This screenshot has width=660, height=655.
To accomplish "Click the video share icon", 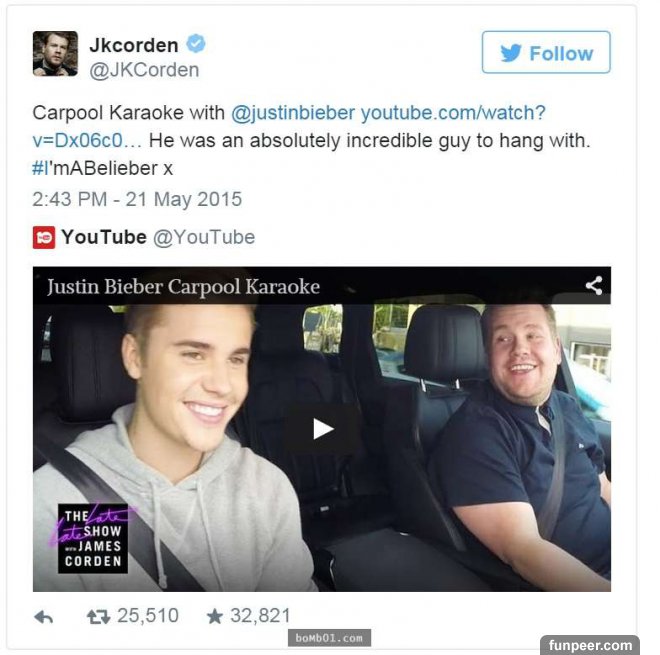I will [594, 285].
